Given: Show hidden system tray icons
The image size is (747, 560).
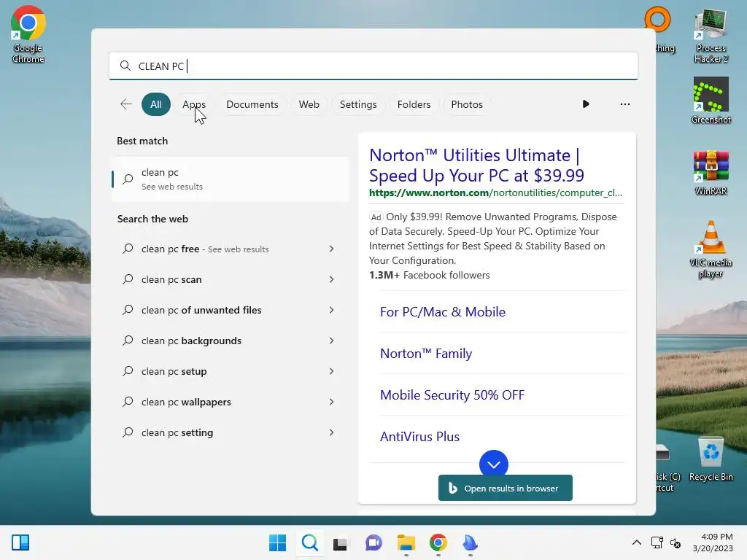Looking at the screenshot, I should (x=636, y=542).
